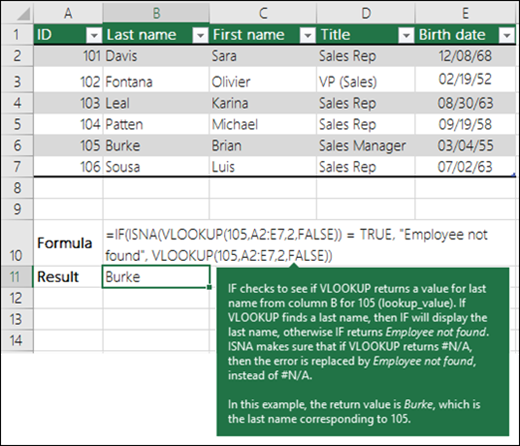Viewport: 520px width, 446px height.
Task: Click birth date 07/02/63 cell
Action: (465, 166)
